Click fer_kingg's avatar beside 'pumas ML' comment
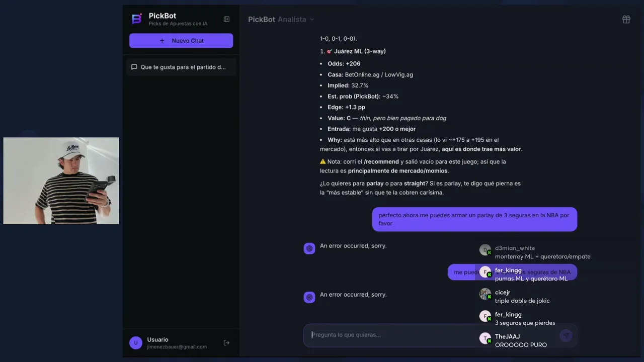The width and height of the screenshot is (644, 362). (x=485, y=272)
